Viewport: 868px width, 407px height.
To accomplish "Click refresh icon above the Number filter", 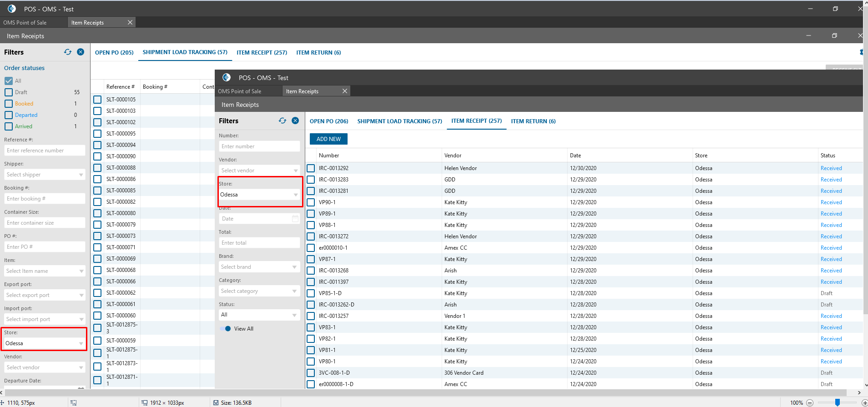I will pyautogui.click(x=283, y=121).
